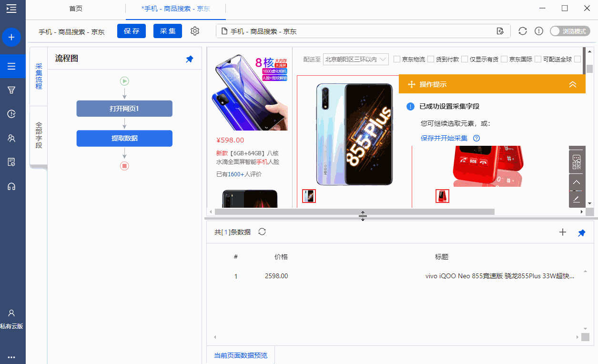598x364 pixels.
Task: Click the browser pane vertical scrollbar thumb
Action: (x=590, y=69)
